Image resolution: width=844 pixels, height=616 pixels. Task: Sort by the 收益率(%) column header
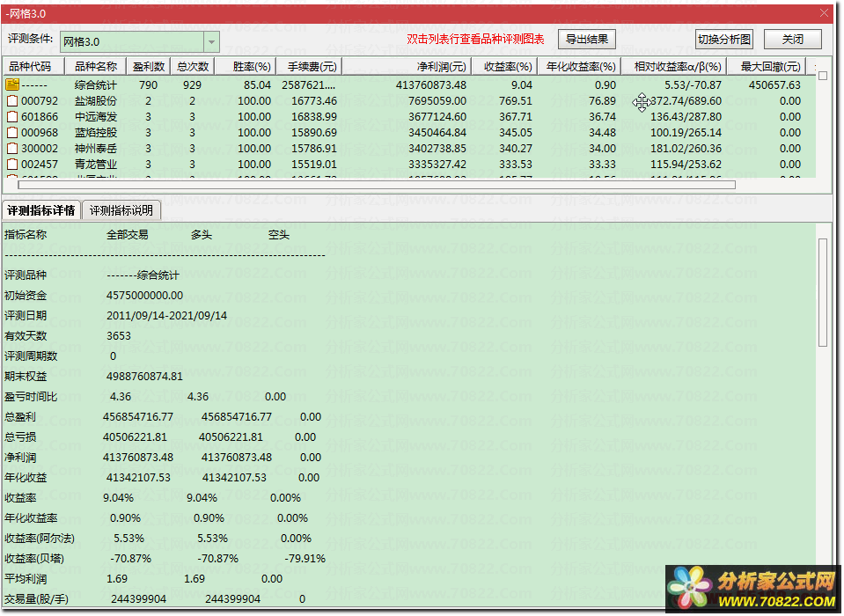[505, 67]
